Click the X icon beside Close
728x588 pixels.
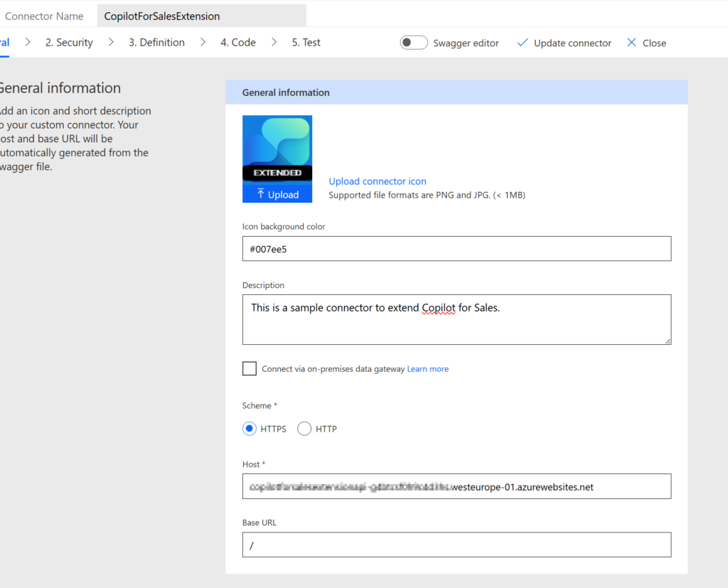(x=631, y=43)
